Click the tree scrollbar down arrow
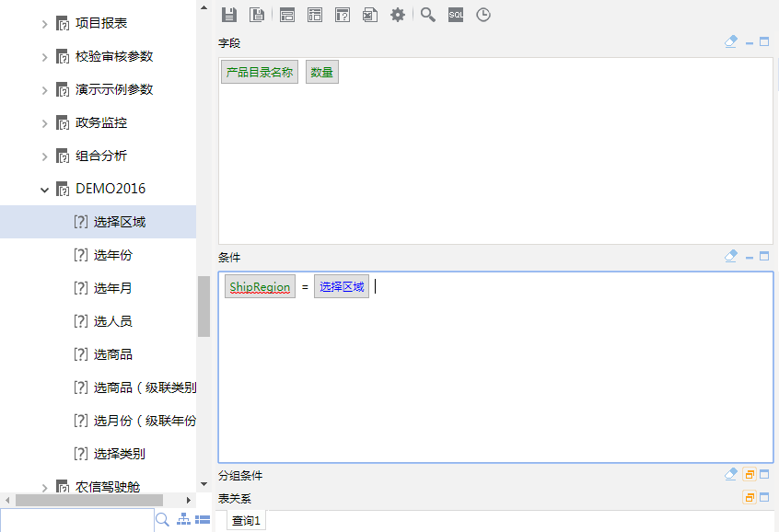Viewport: 779px width, 532px height. pyautogui.click(x=203, y=484)
